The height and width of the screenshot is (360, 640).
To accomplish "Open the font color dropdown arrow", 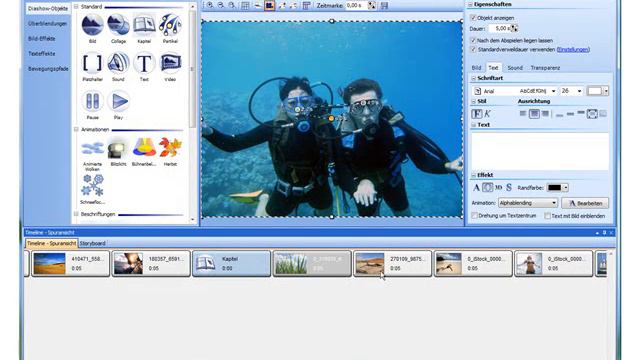I will 606,91.
